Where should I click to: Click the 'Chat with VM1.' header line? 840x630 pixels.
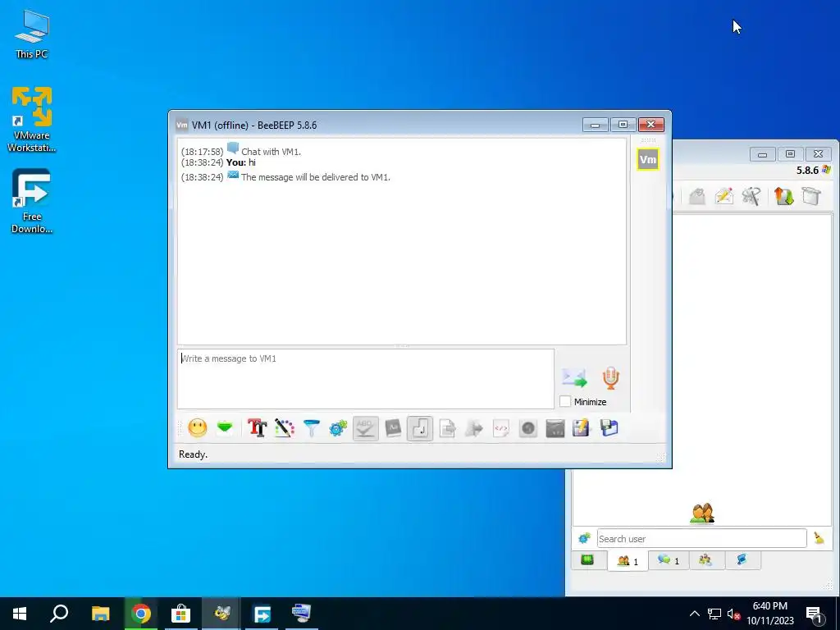coord(241,151)
